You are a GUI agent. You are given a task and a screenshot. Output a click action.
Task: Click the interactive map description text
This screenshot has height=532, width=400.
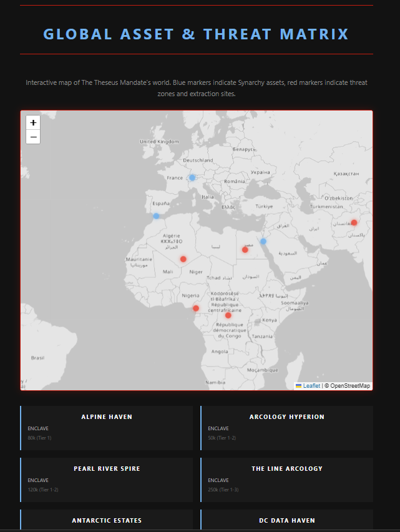pos(196,88)
